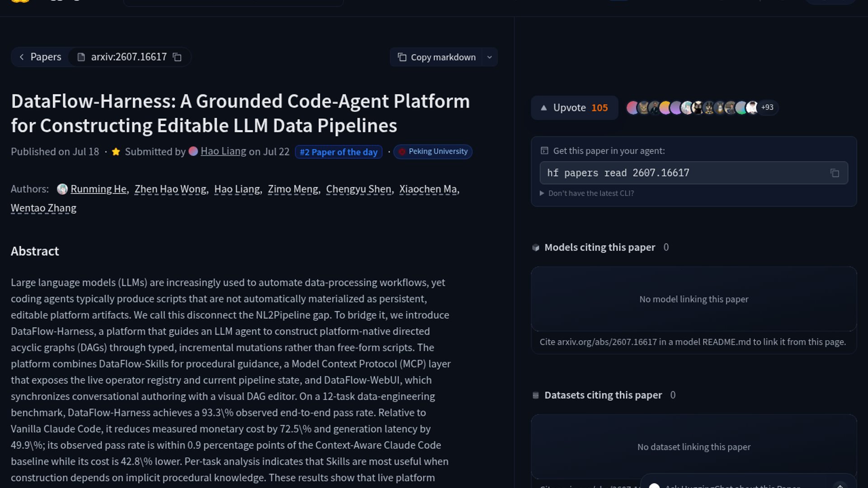
Task: Open submitter Hao Liang's profile
Action: click(x=223, y=151)
